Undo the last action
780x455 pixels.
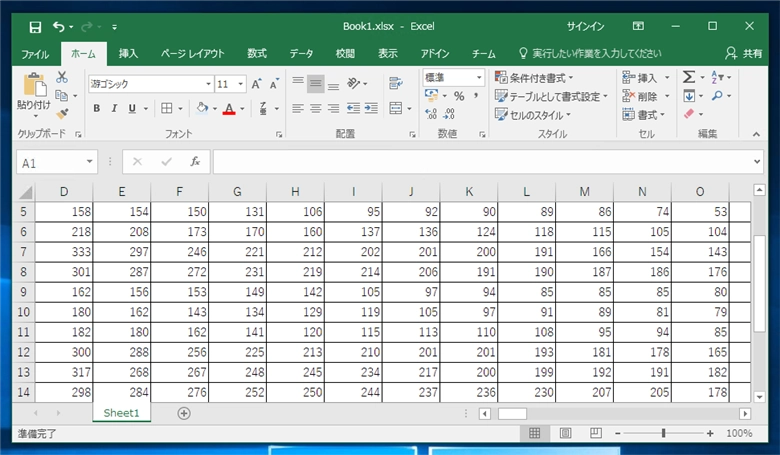[59, 27]
